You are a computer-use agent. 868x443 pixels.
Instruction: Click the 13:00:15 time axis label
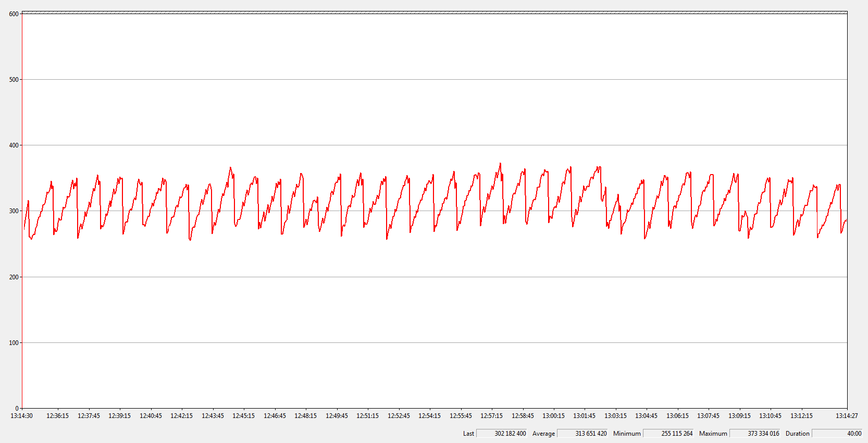[554, 416]
